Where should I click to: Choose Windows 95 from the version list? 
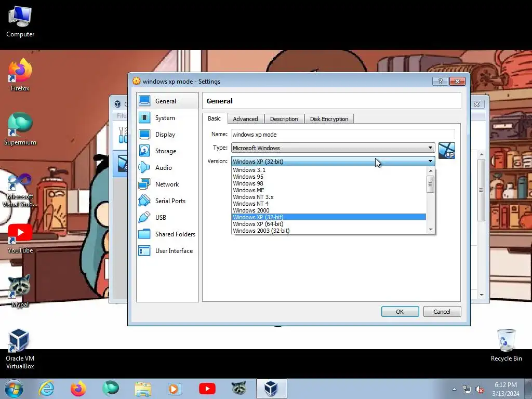coord(328,177)
